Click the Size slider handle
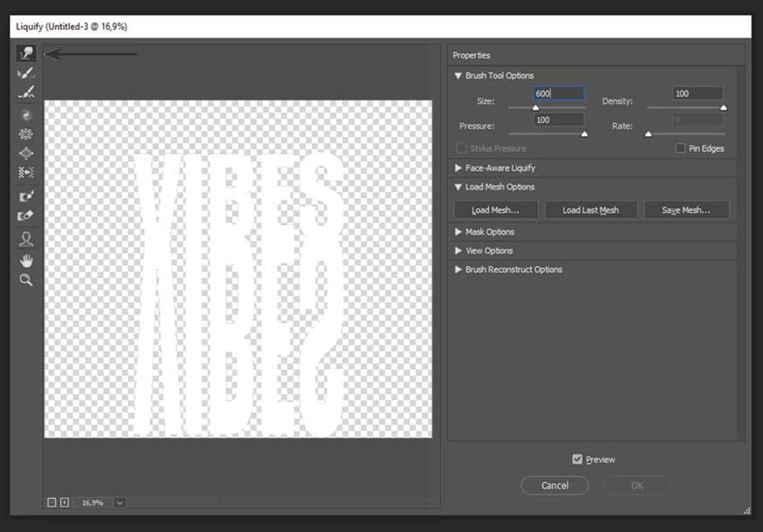The width and height of the screenshot is (763, 532). click(535, 108)
